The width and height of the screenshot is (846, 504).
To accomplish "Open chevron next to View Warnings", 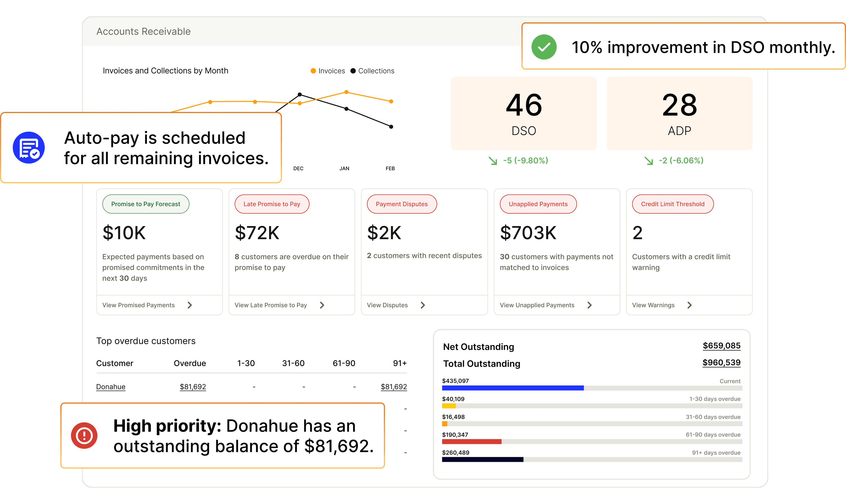I will point(689,305).
